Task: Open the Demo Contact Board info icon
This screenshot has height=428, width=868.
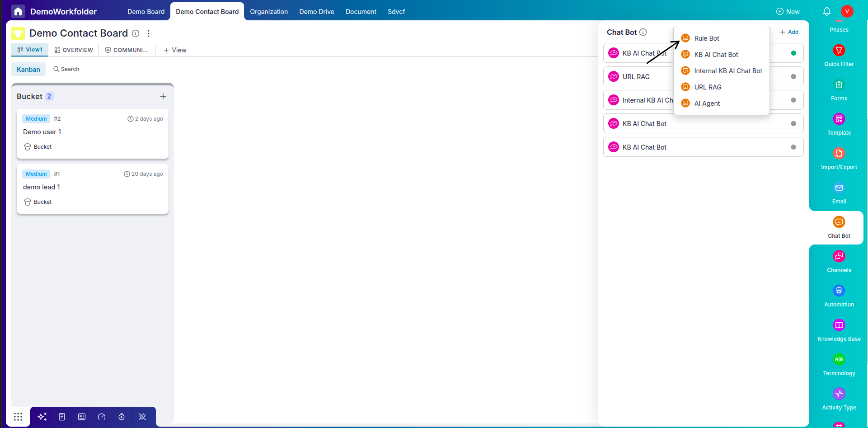Action: [136, 33]
